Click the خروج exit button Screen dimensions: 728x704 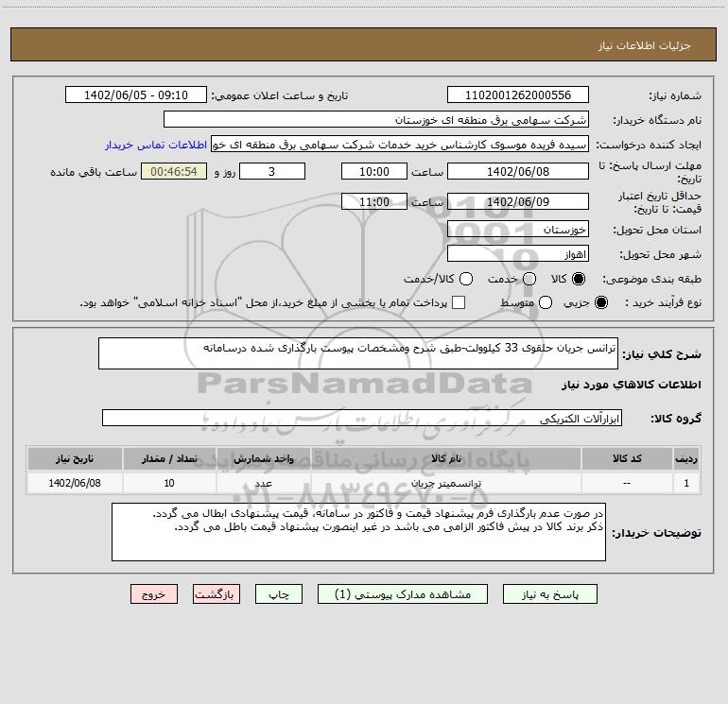[x=153, y=594]
